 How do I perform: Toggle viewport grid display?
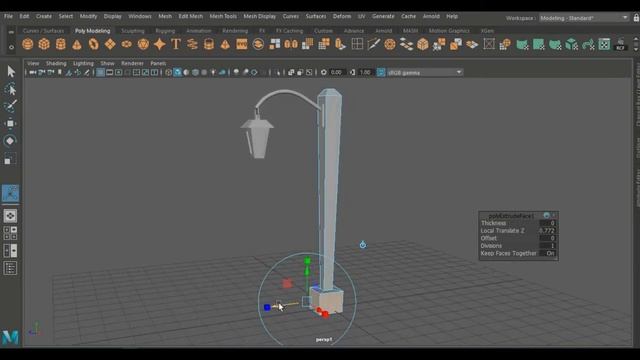tap(100, 72)
